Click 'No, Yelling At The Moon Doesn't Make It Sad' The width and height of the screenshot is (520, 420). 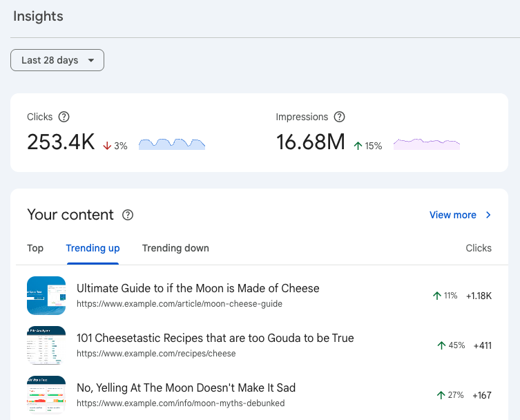186,388
